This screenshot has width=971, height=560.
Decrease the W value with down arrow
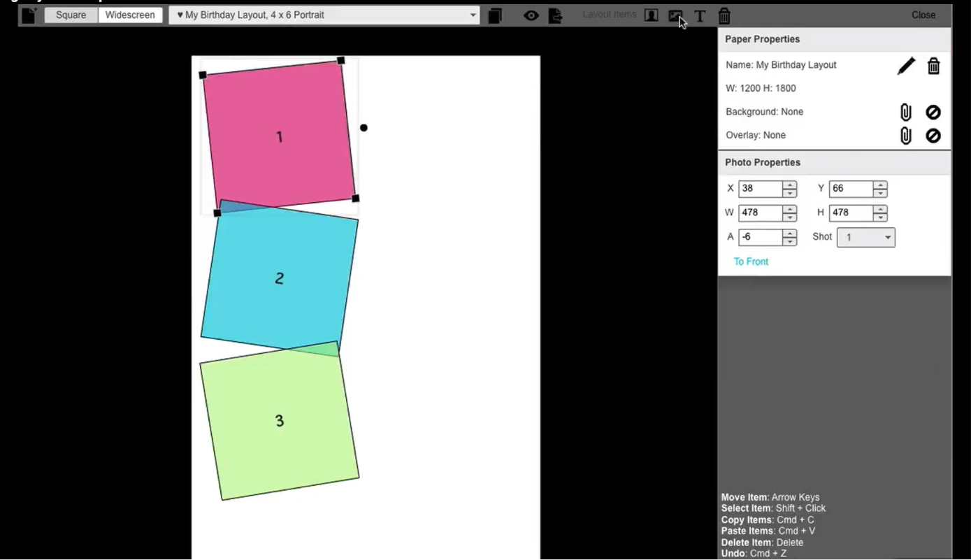pos(790,217)
